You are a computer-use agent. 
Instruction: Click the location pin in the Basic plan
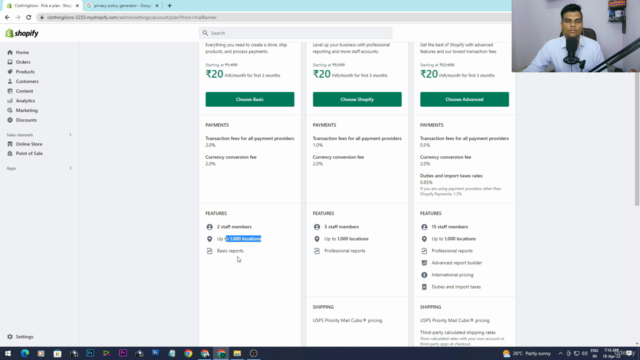pyautogui.click(x=209, y=239)
